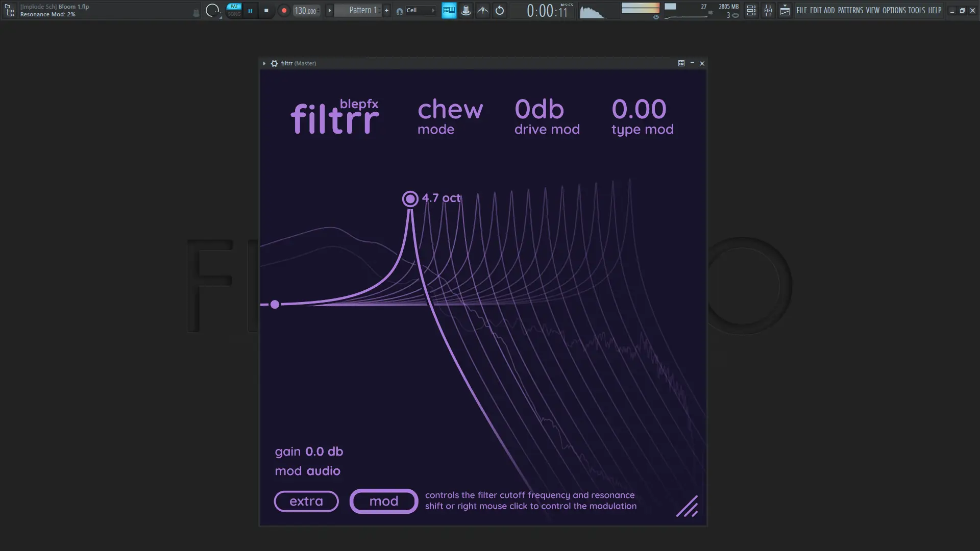Click the extra button in filtrr
Screen dimensions: 980x551
click(306, 502)
